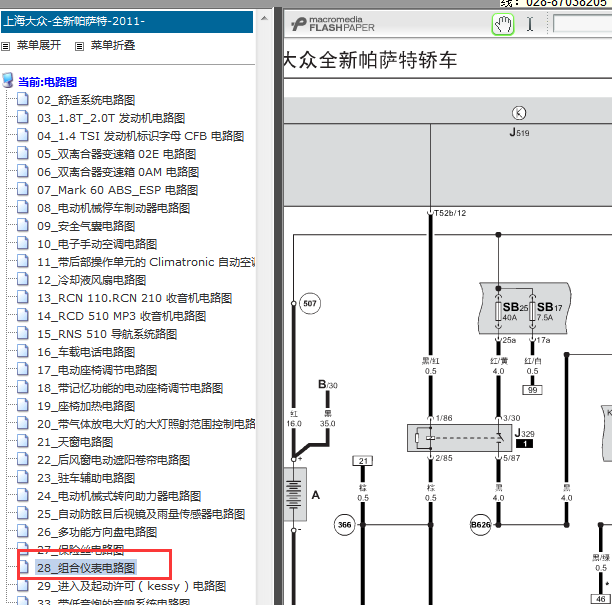Open 14_RCD 510 MP3 收音机电路图

click(121, 316)
